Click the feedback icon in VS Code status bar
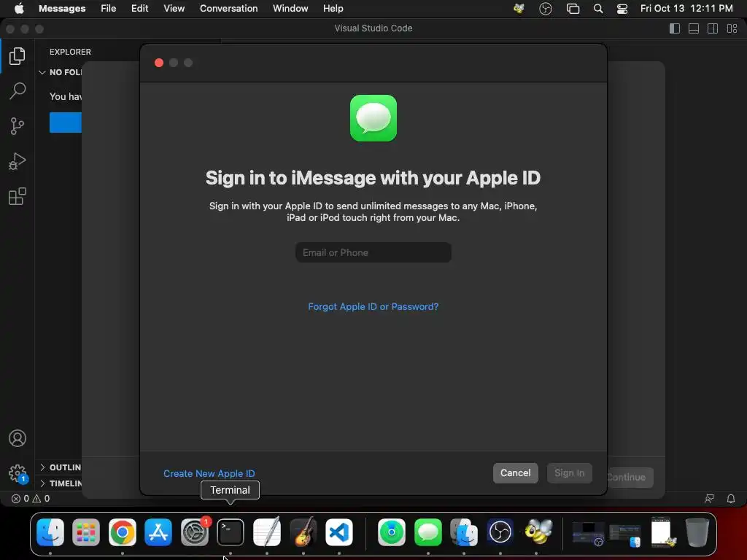Screen dimensions: 747x560 coord(709,499)
